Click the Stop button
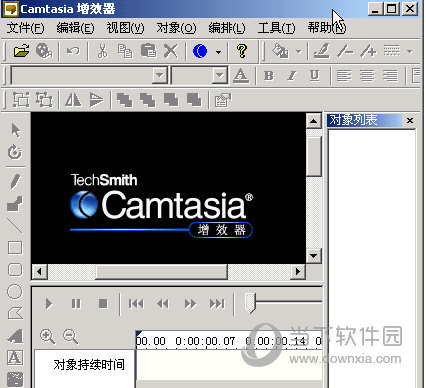The width and height of the screenshot is (426, 388). pos(103,304)
